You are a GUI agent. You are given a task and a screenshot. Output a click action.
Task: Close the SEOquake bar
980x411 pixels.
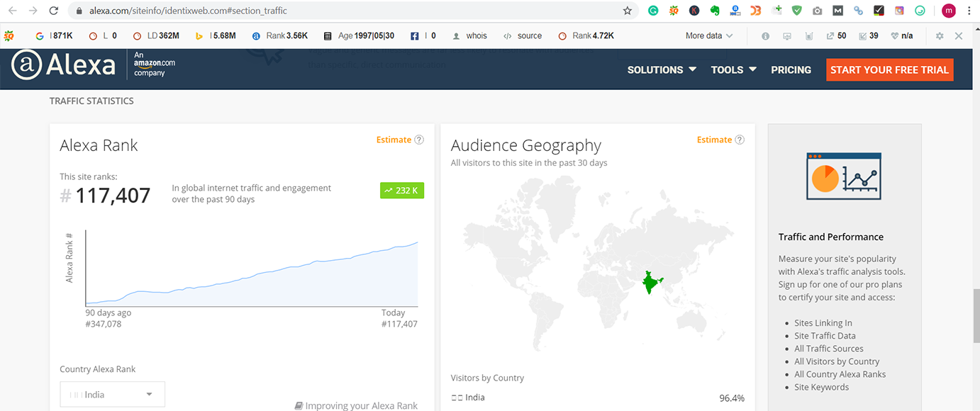pyautogui.click(x=959, y=36)
